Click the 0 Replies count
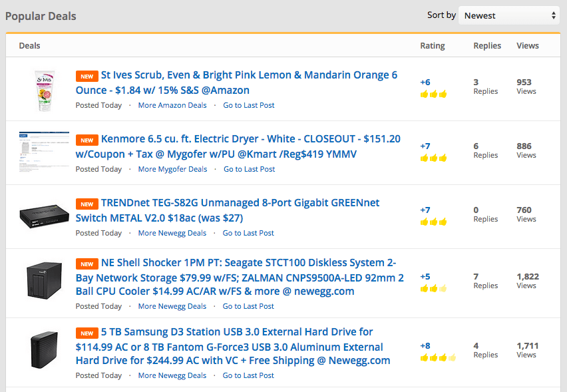The height and width of the screenshot is (392, 567). tap(486, 215)
